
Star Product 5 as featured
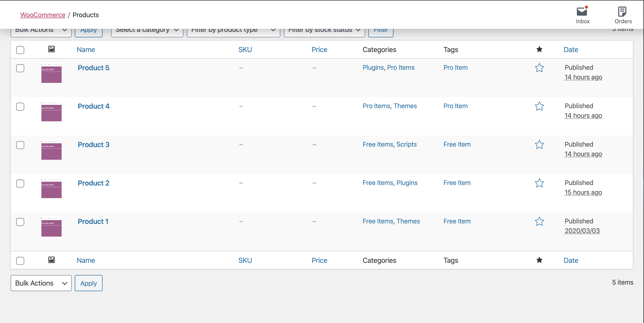(539, 68)
